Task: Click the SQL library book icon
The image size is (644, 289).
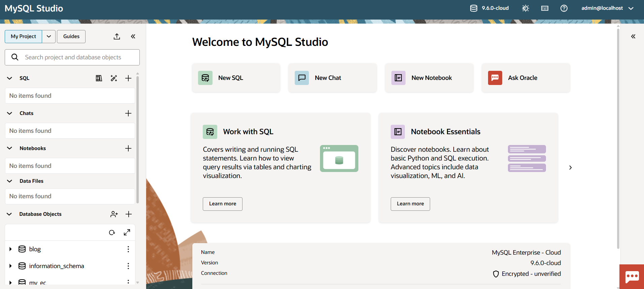Action: 99,78
